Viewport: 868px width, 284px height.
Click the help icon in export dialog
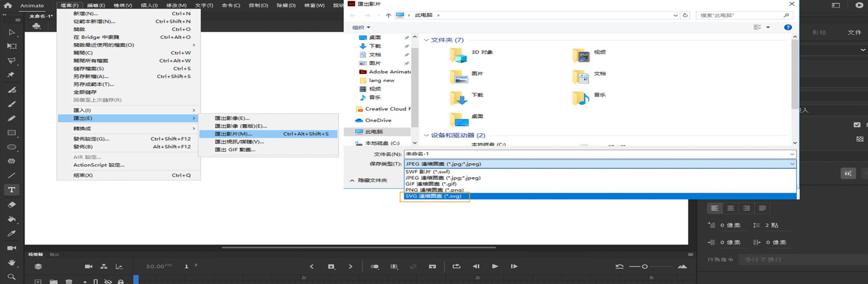(x=788, y=27)
